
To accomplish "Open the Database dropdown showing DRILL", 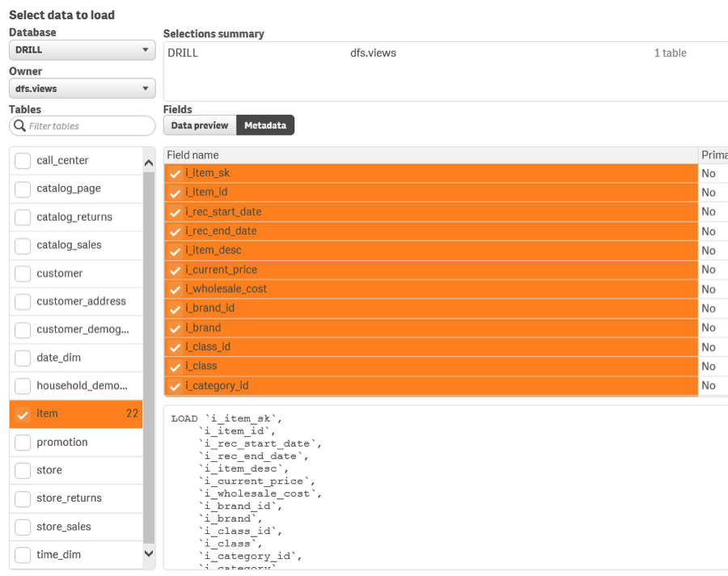I will click(x=82, y=50).
